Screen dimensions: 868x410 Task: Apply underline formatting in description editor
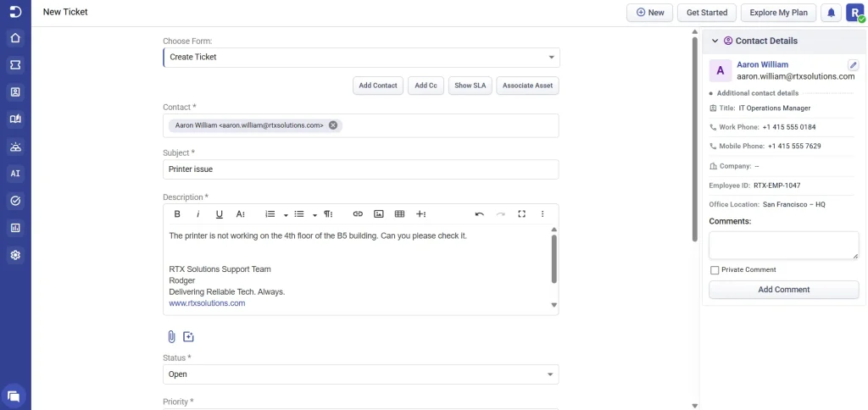(220, 214)
